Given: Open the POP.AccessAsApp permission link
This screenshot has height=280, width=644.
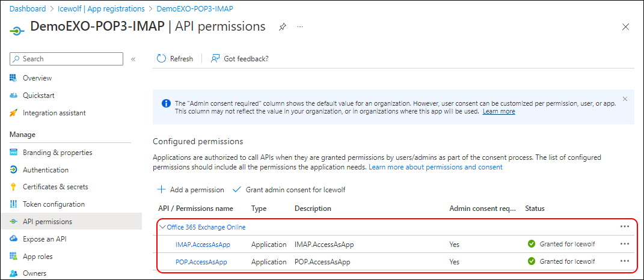Looking at the screenshot, I should click(x=201, y=261).
